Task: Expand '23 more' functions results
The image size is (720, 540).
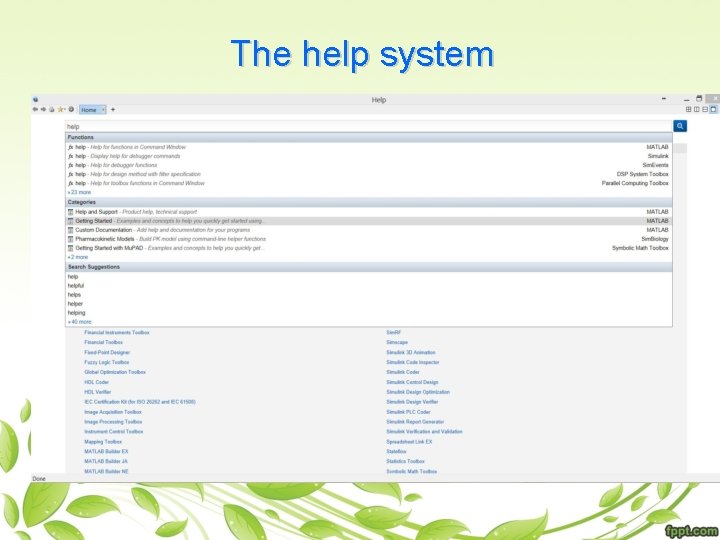Action: 79,192
